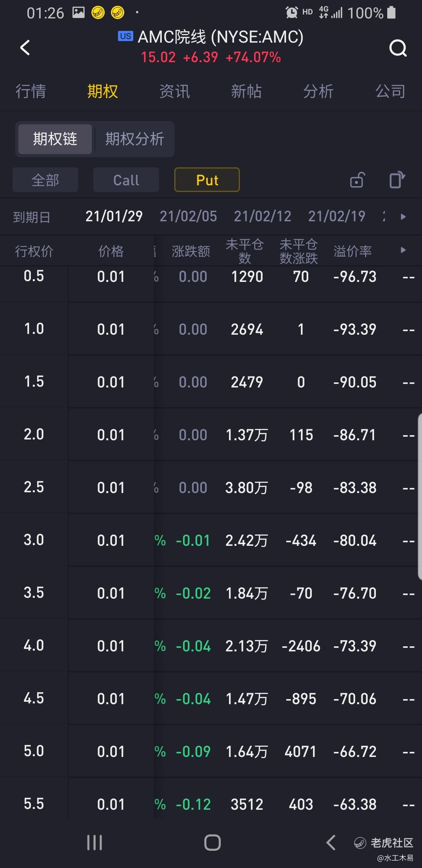Tap the Android home button
This screenshot has height=868, width=422.
212,842
